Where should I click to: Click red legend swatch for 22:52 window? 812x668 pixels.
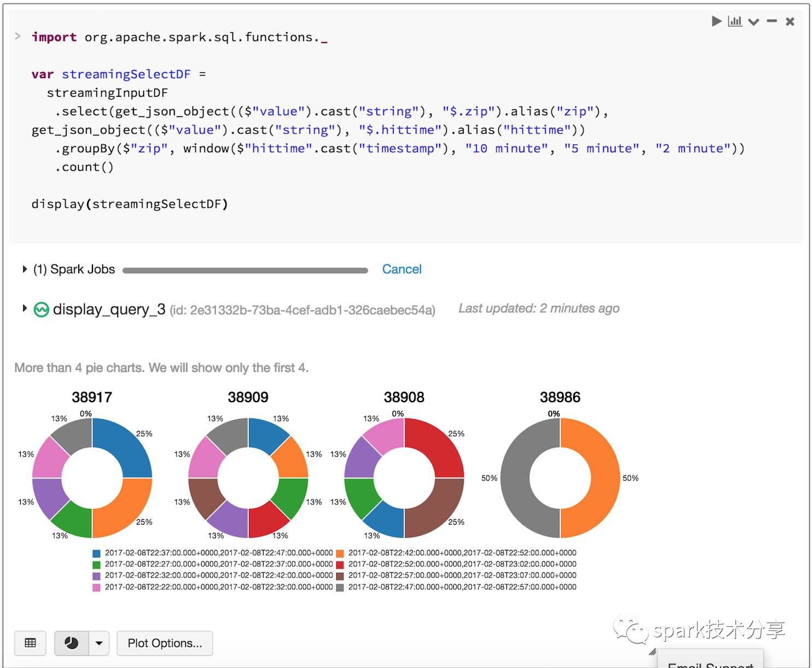click(340, 565)
